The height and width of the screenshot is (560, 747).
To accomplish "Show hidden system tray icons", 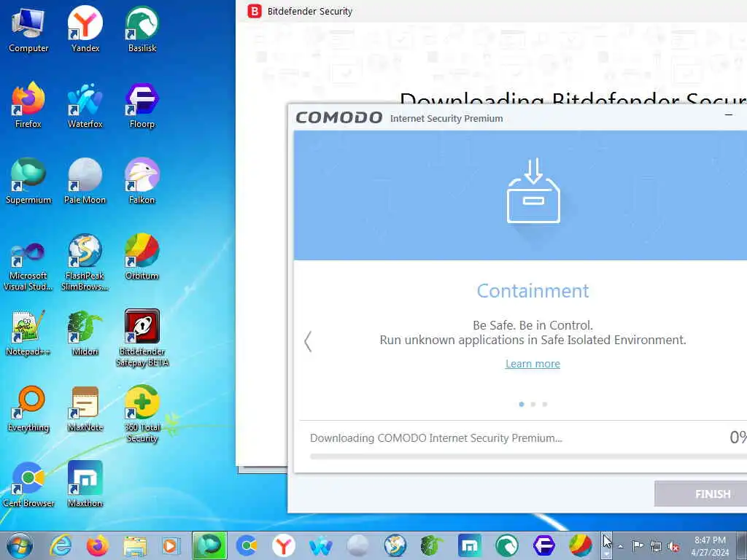I will (x=620, y=546).
